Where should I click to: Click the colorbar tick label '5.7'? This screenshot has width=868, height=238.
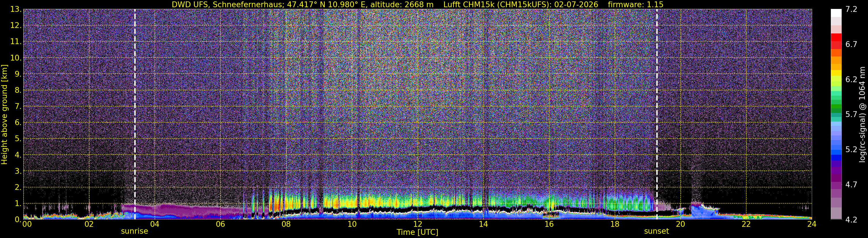click(x=851, y=115)
